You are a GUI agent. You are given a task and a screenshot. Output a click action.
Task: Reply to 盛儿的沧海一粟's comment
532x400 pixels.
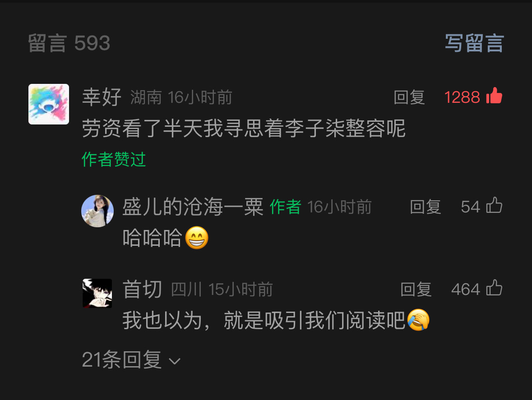(x=426, y=207)
